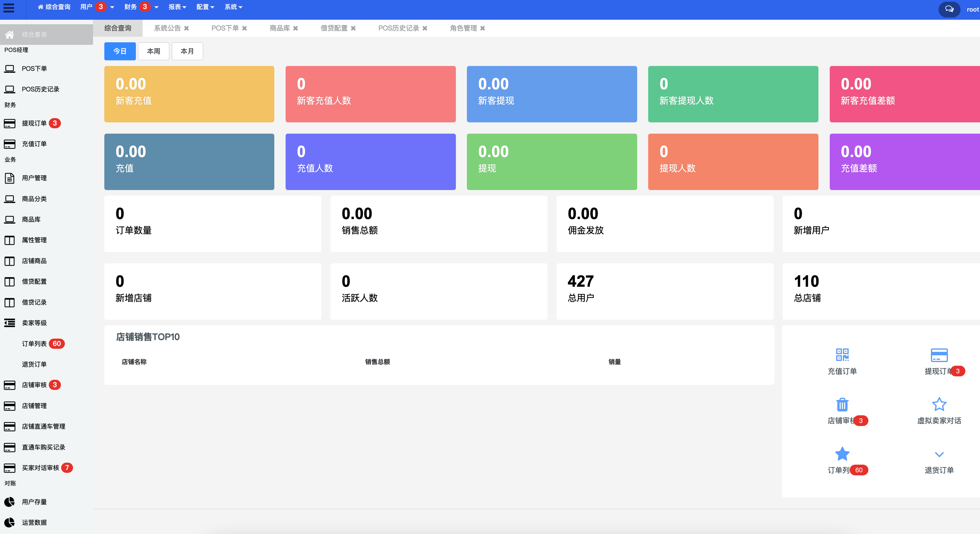The width and height of the screenshot is (980, 534).
Task: Click the document icon beside 用户管理
Action: tap(10, 178)
